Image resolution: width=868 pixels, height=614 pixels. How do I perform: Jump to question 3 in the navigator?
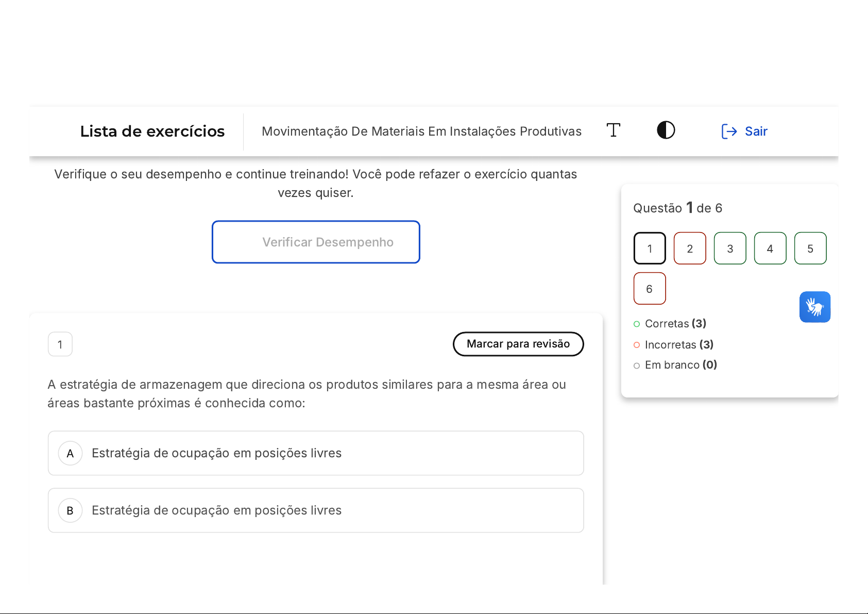[730, 248]
